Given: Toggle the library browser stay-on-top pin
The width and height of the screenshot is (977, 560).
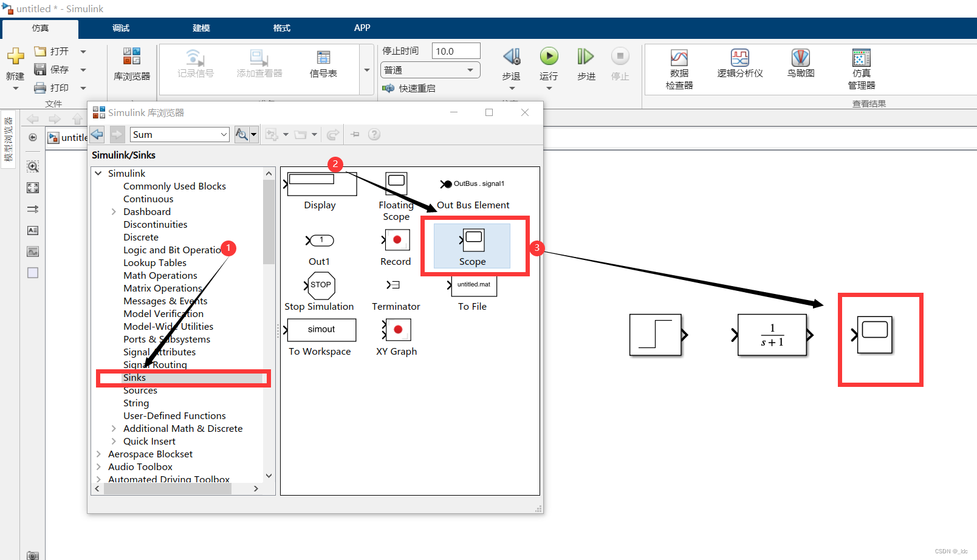Looking at the screenshot, I should click(x=355, y=134).
